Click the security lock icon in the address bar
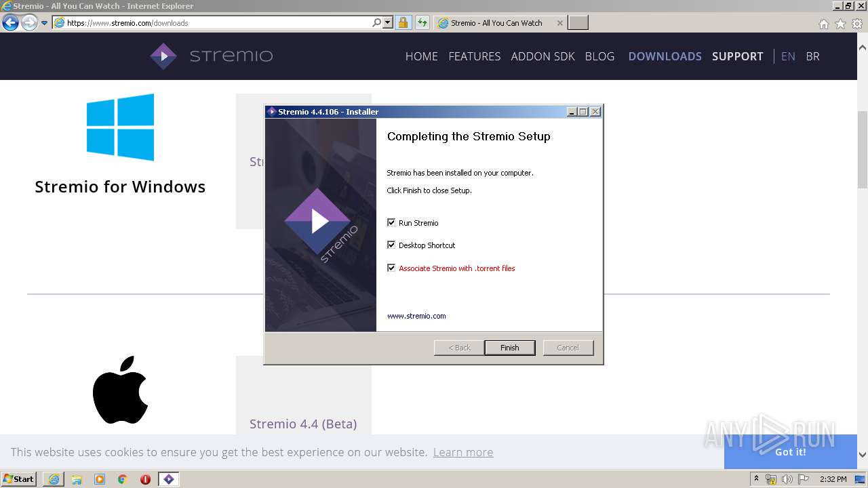Screen dimensions: 868x488 point(403,22)
